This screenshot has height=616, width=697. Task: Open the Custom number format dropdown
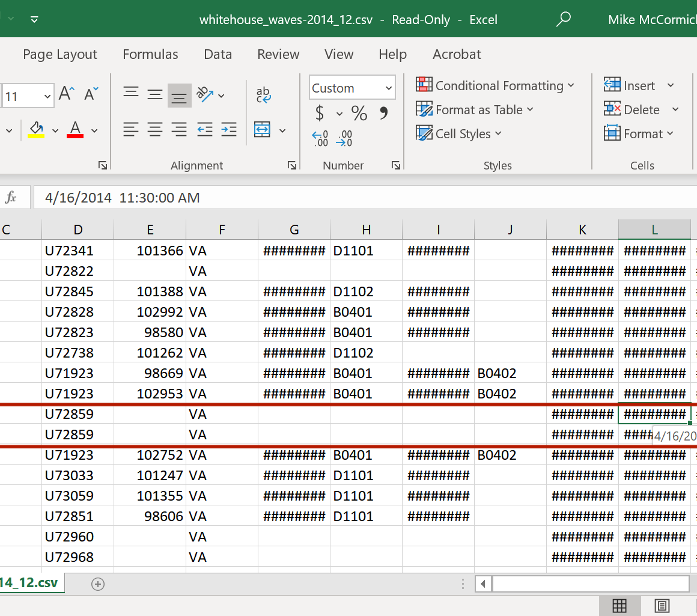389,88
